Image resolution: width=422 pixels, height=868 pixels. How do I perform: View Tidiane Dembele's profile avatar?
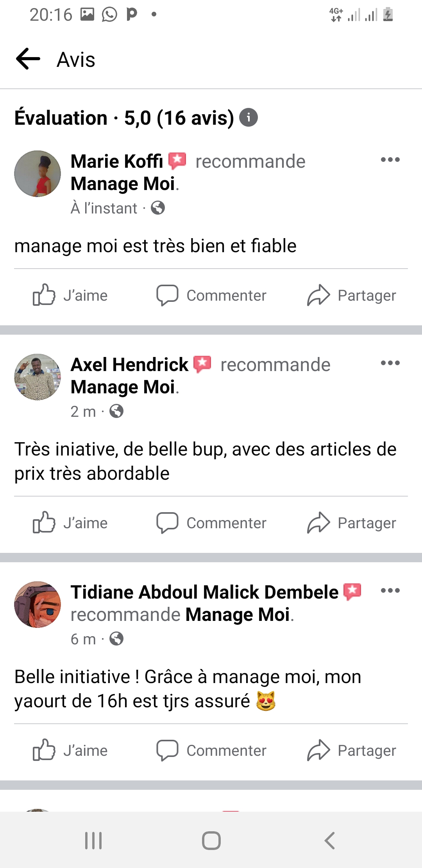coord(38,604)
